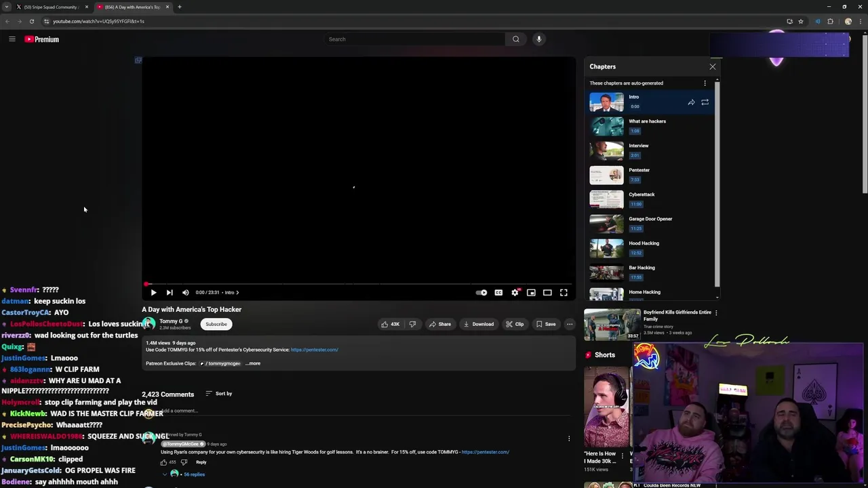Skip to next video
This screenshot has width=868, height=488.
click(x=170, y=293)
